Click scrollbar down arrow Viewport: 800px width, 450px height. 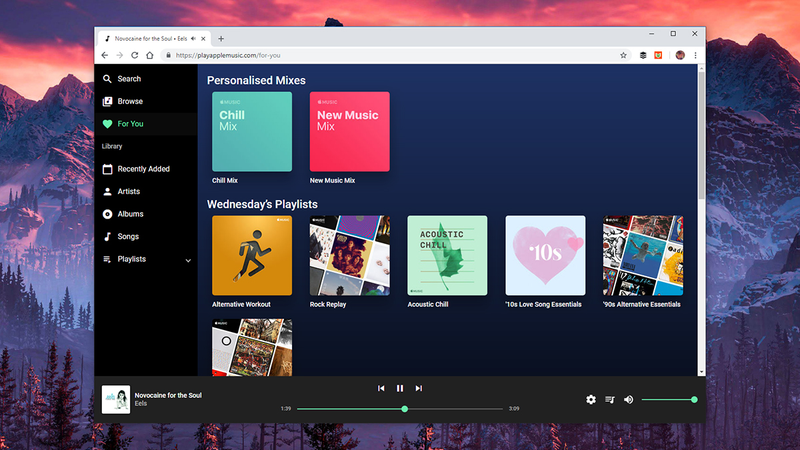click(702, 372)
